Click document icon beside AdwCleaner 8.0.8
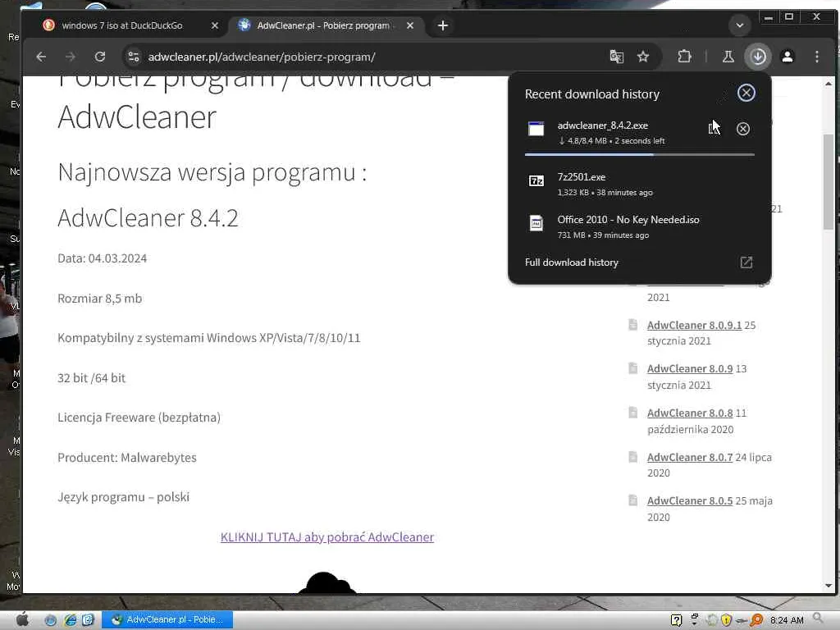 [x=632, y=413]
